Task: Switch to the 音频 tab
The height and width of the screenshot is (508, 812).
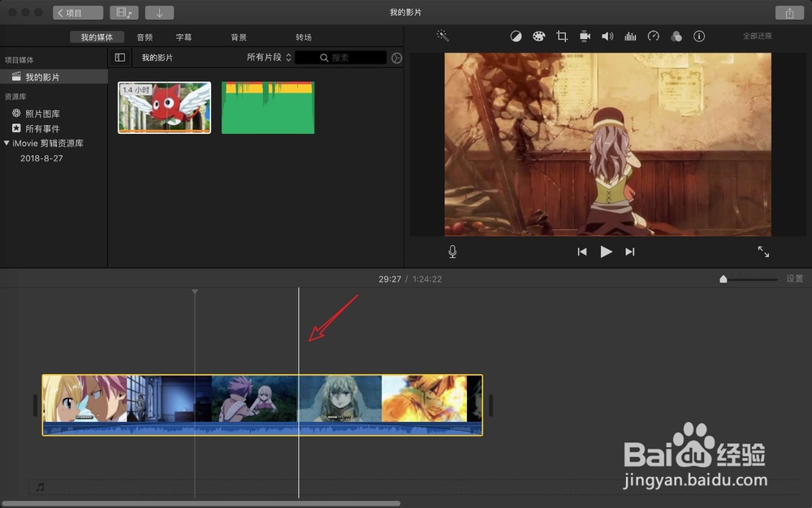Action: coord(145,36)
